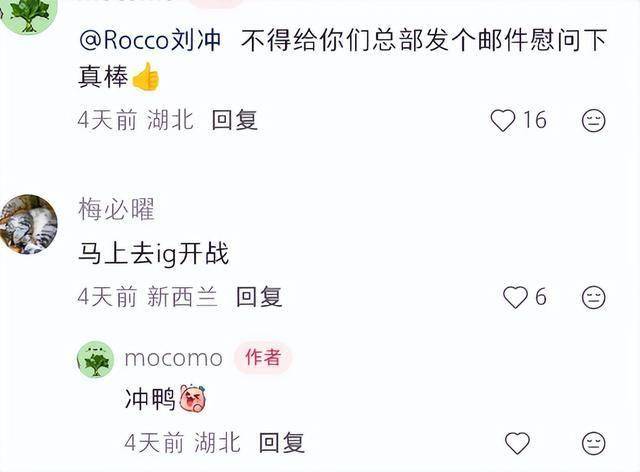Tap dislike face on mocomo's 冲鸭 reply
The width and height of the screenshot is (640, 472).
coord(593,443)
